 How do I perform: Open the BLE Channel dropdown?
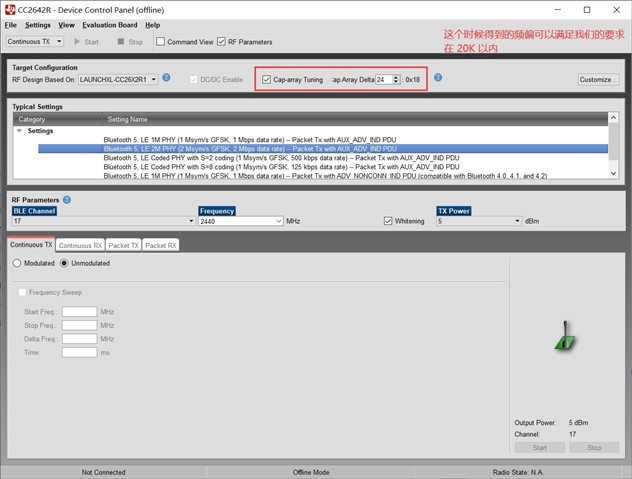point(103,221)
